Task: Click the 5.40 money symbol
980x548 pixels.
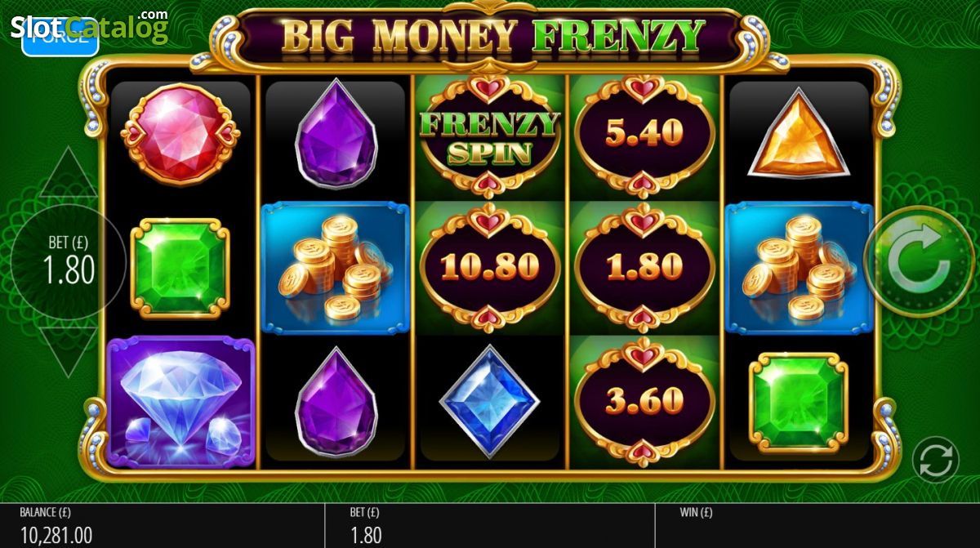Action: pos(644,136)
